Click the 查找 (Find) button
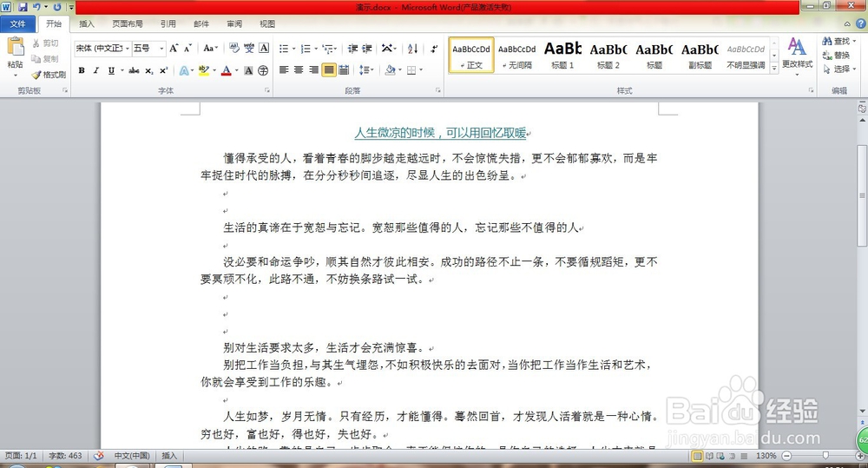 (x=838, y=41)
